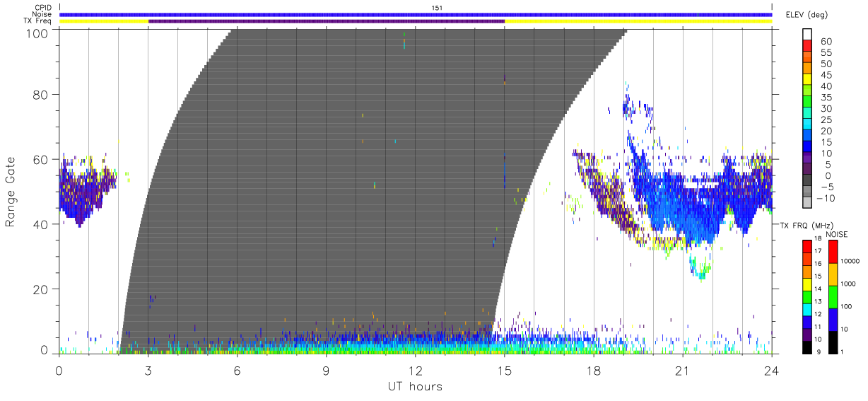This screenshot has height=401, width=868.
Task: Click the 'ELEV (deg)' colorbar title
Action: (807, 15)
